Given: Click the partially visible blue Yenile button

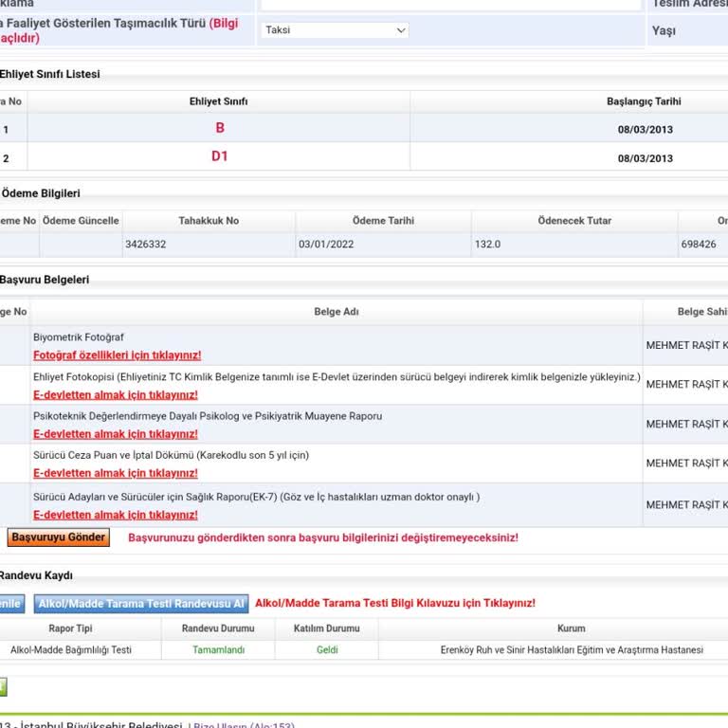Looking at the screenshot, I should (x=10, y=604).
